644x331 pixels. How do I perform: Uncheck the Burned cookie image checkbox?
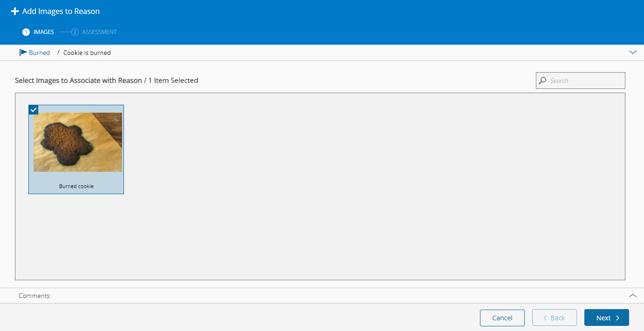pyautogui.click(x=34, y=109)
